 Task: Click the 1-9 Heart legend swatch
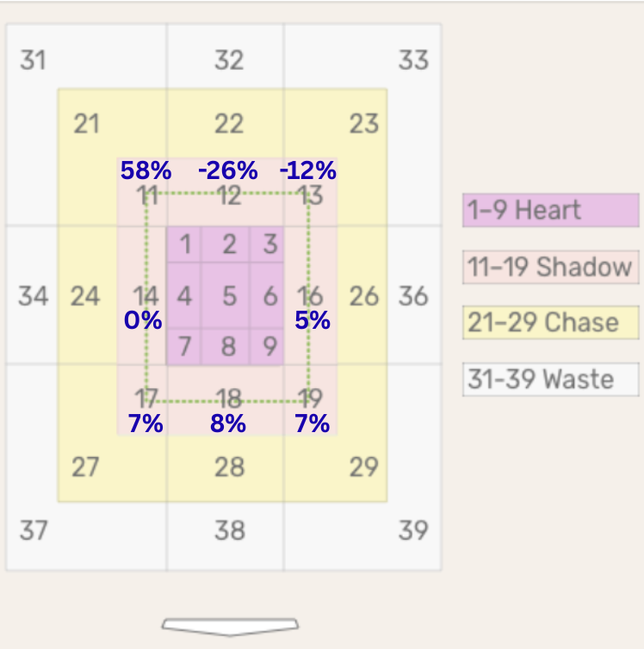click(x=551, y=210)
